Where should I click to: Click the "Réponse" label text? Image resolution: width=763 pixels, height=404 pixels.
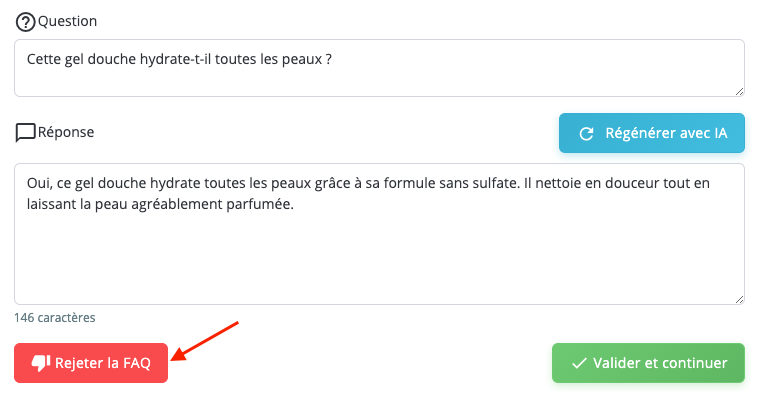[66, 131]
